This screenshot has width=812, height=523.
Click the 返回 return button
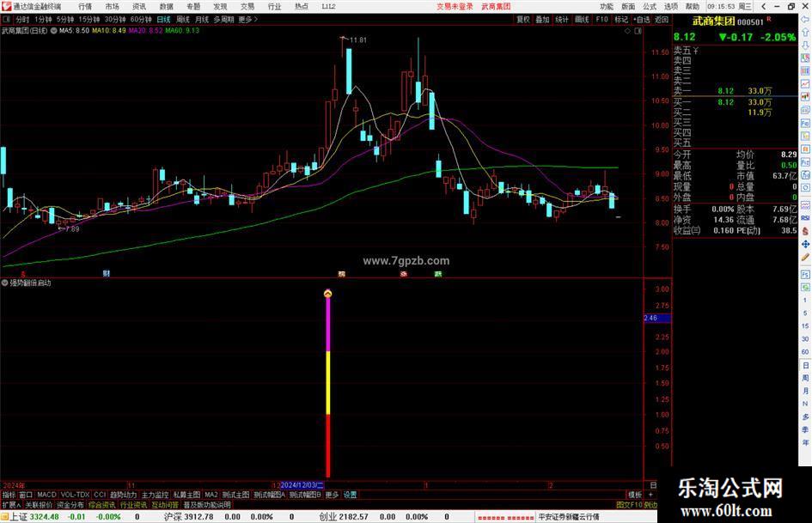pyautogui.click(x=662, y=19)
